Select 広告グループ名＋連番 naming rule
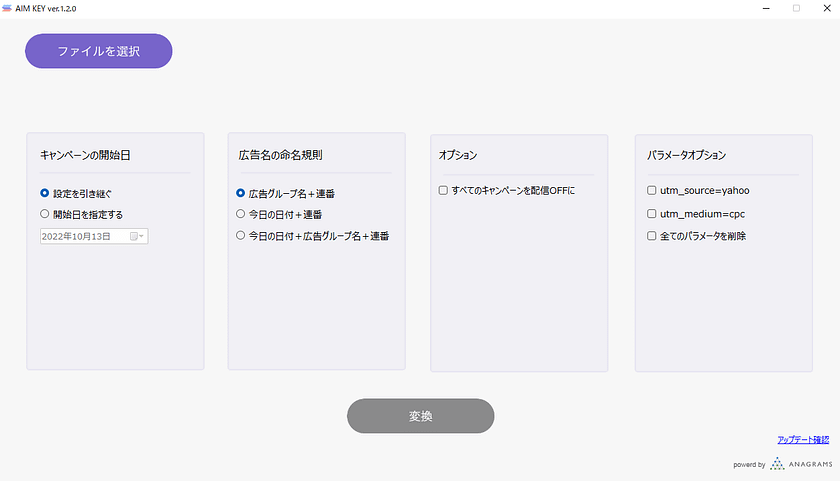 (241, 193)
